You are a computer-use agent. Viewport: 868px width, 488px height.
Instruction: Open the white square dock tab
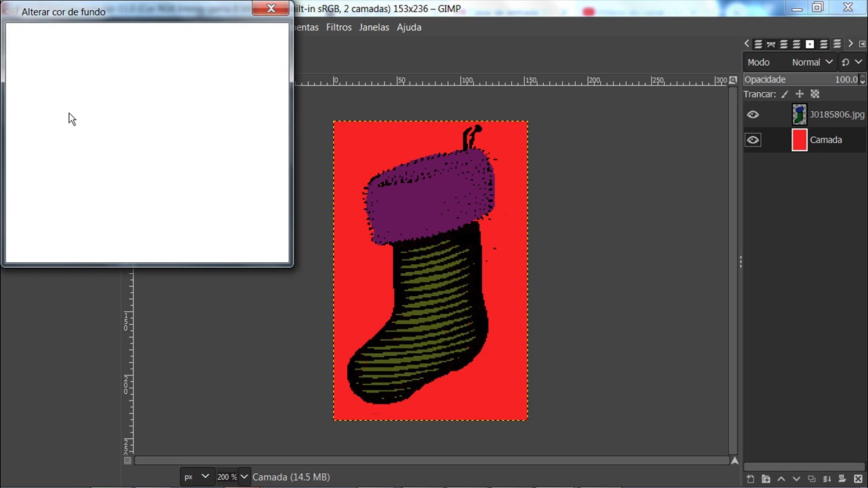810,44
